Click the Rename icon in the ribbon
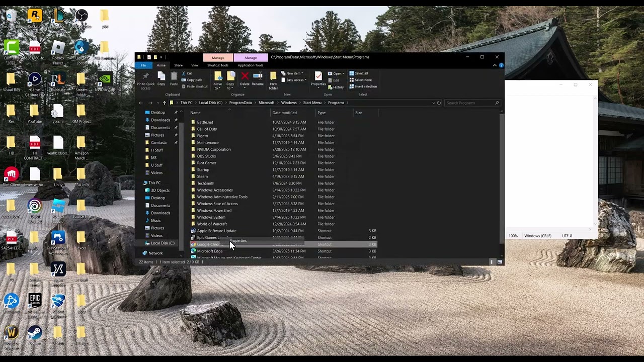 click(258, 76)
